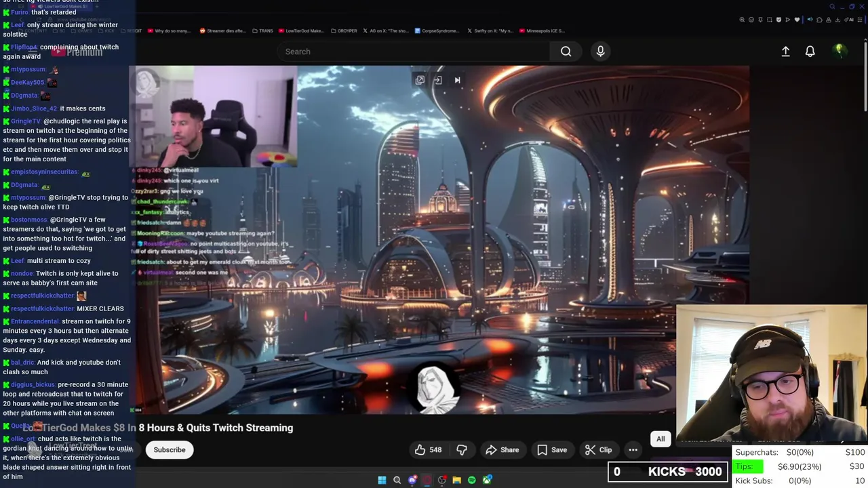Click the Subscribe button
The width and height of the screenshot is (868, 488).
[x=170, y=449]
